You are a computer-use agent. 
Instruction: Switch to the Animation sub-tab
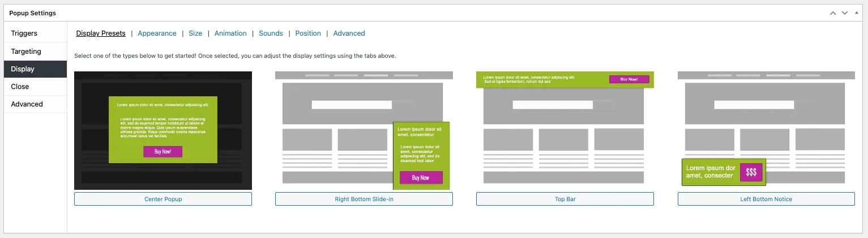[x=230, y=33]
